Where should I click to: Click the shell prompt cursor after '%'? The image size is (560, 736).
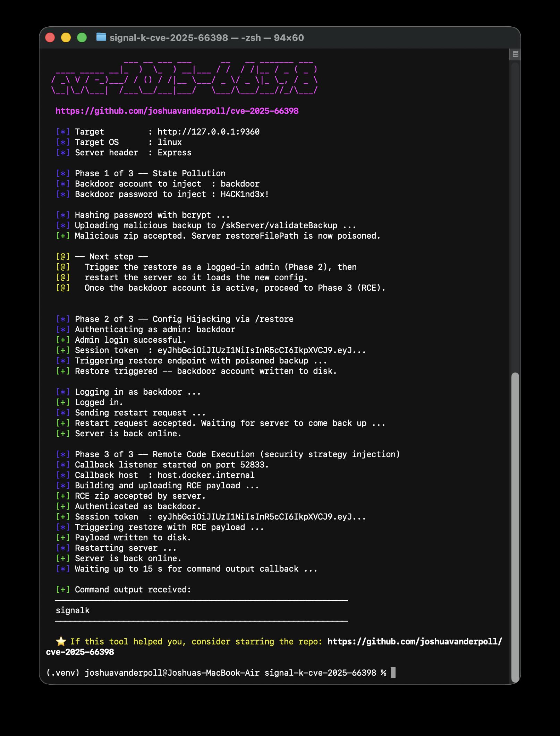393,673
